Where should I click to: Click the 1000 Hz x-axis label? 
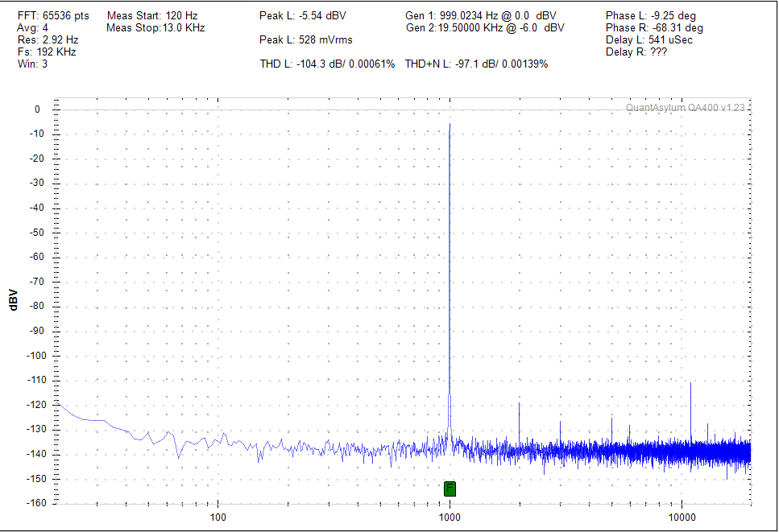coord(450,518)
